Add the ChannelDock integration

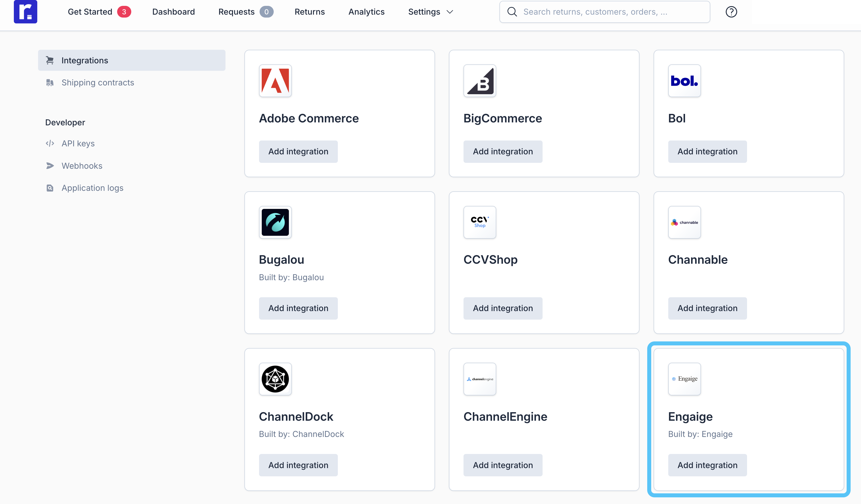coord(298,465)
